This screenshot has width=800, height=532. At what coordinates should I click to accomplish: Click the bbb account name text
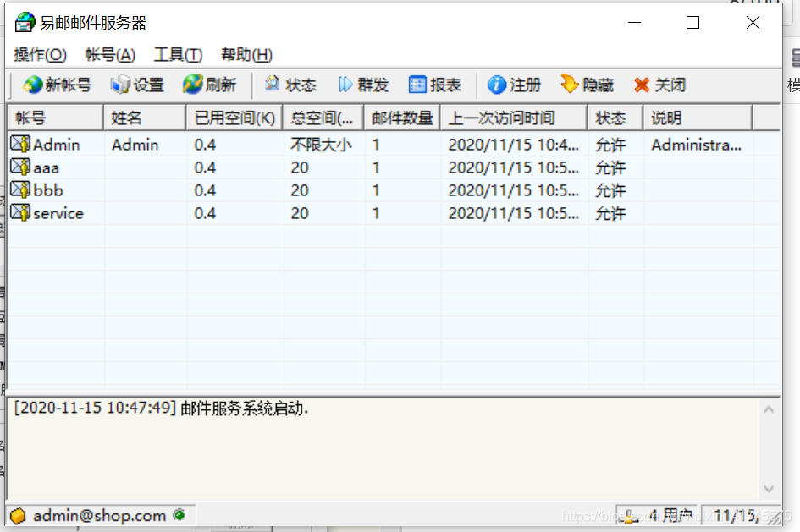[x=48, y=190]
